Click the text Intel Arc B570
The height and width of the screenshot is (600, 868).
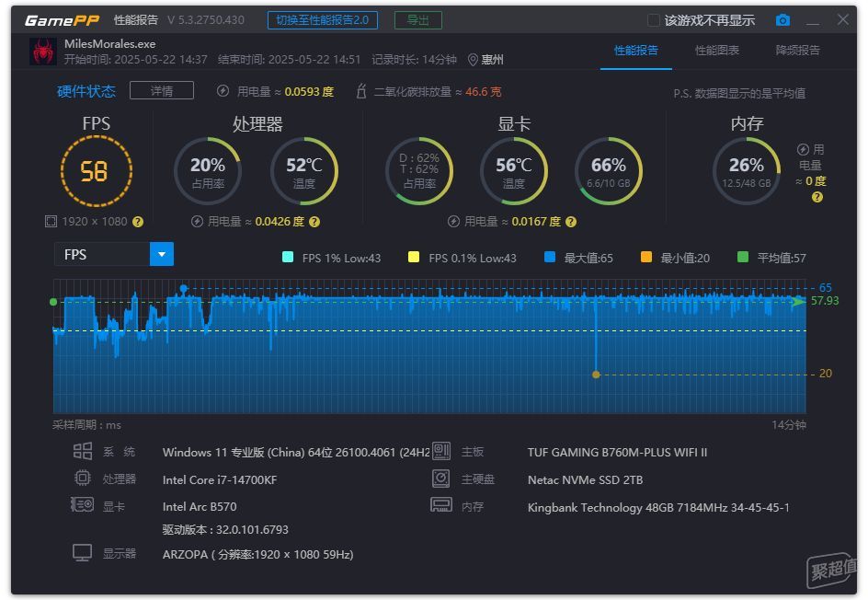click(x=200, y=506)
